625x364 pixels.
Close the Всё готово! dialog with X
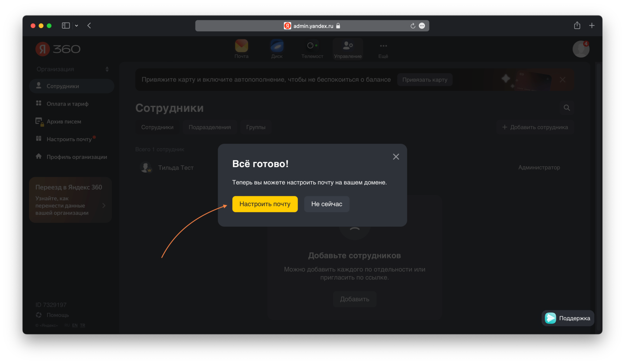pos(396,157)
